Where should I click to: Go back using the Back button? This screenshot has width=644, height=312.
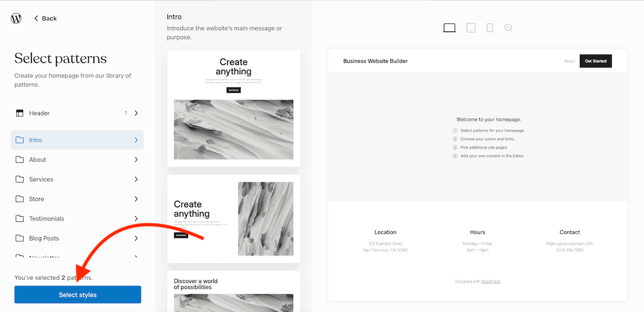[46, 19]
